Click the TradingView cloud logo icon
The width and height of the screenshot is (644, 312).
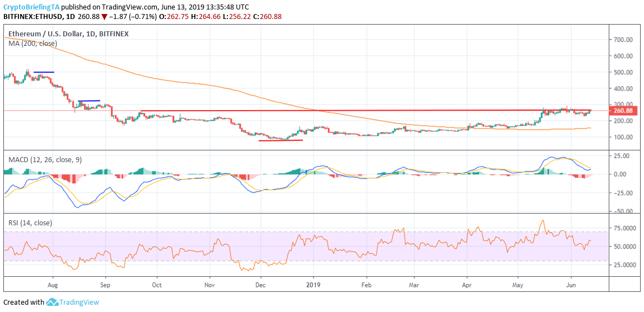[52, 302]
